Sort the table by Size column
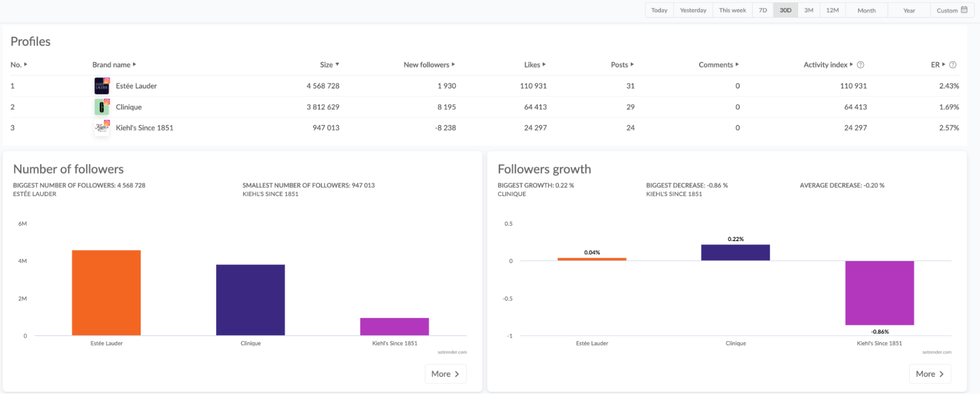 click(x=329, y=65)
